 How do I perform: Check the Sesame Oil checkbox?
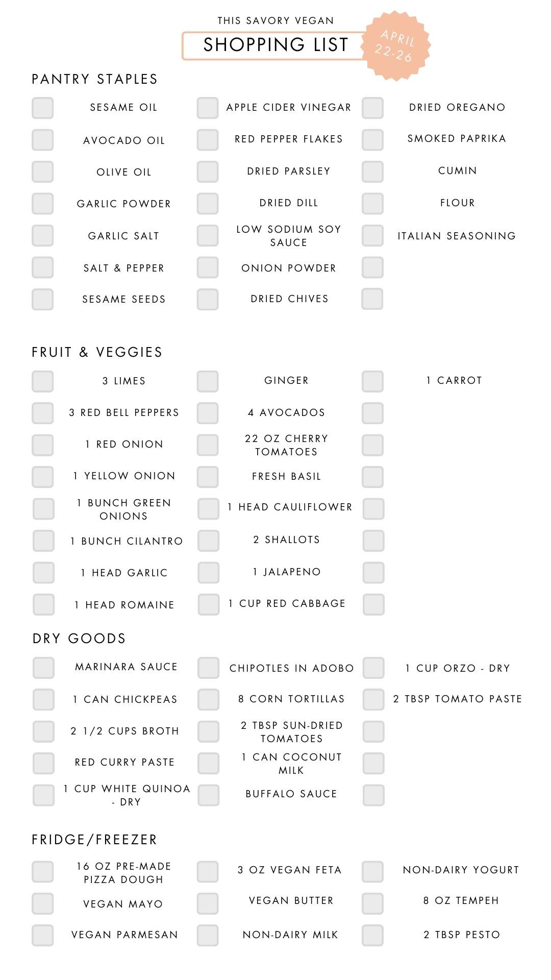(x=43, y=108)
